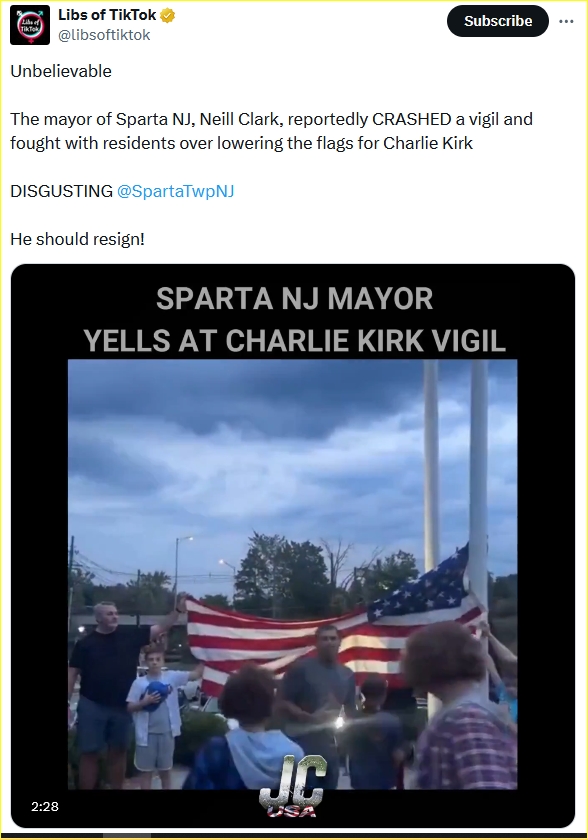
Task: Click the word DISGUSTING in the post
Action: click(x=62, y=191)
